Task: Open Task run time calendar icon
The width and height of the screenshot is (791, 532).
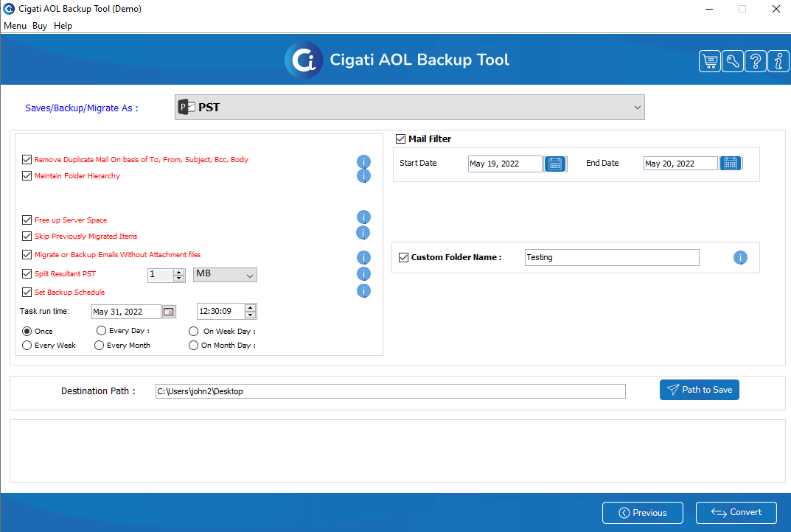Action: pos(169,312)
